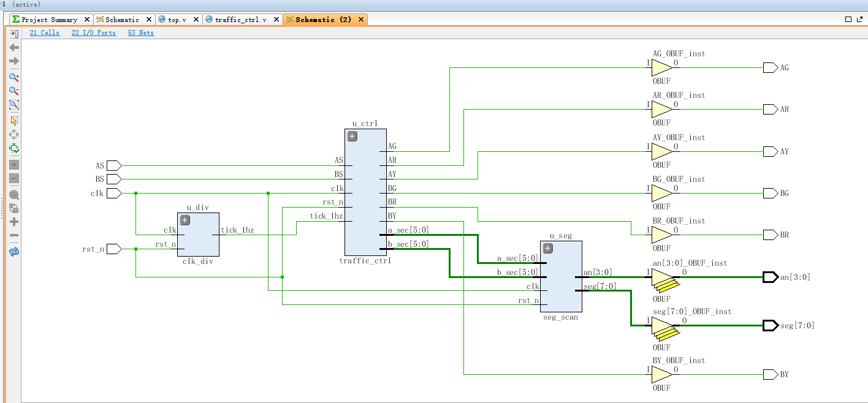Zoom to fit the whole schematic

[x=14, y=104]
